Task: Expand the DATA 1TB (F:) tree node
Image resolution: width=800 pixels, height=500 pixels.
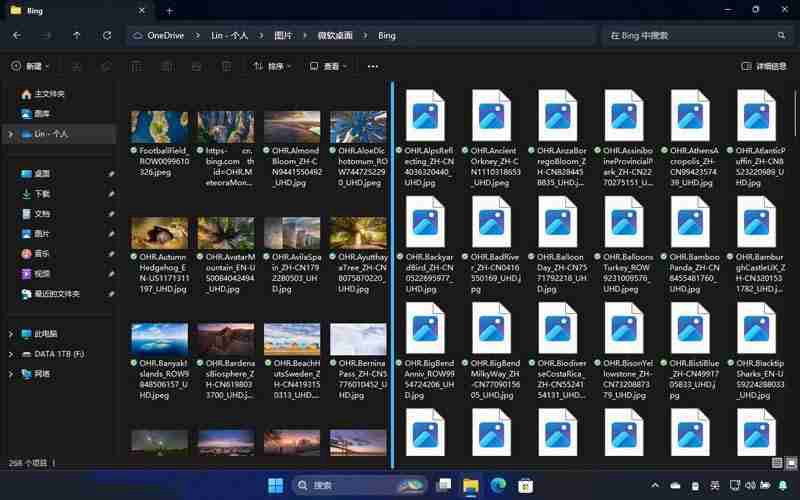Action: [x=11, y=354]
